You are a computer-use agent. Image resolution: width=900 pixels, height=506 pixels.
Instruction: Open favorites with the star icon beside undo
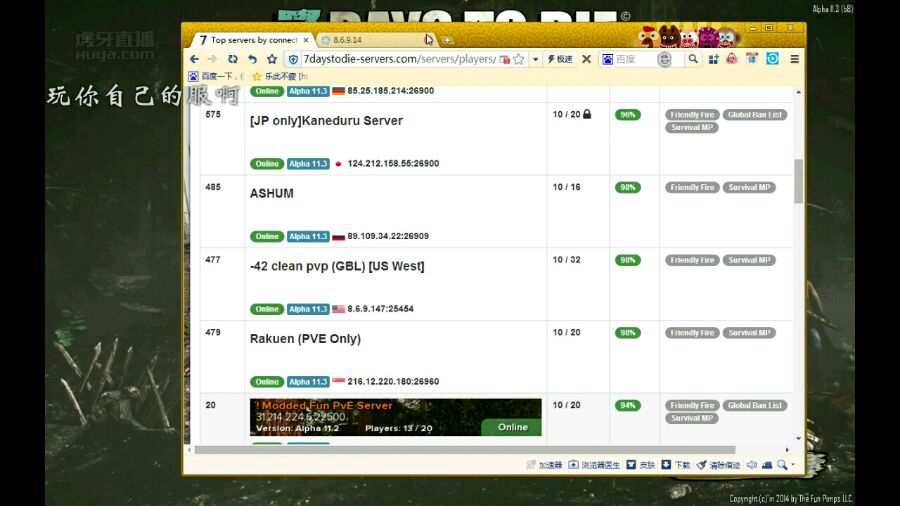coord(272,59)
